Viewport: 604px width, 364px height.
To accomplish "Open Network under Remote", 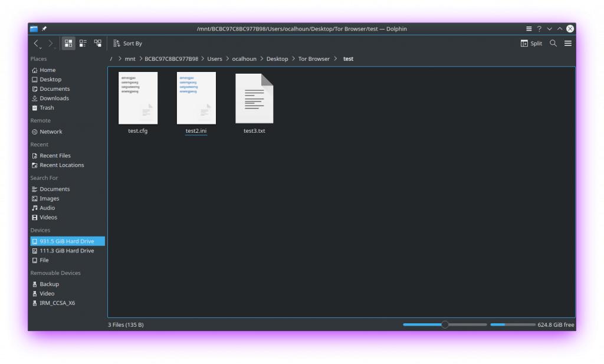I will (x=51, y=132).
